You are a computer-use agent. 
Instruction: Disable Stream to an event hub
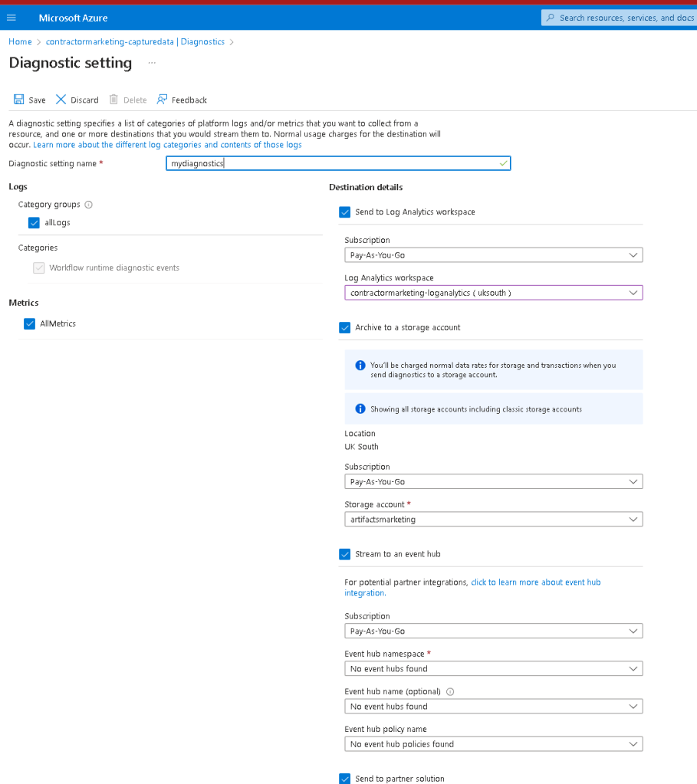[x=345, y=554]
